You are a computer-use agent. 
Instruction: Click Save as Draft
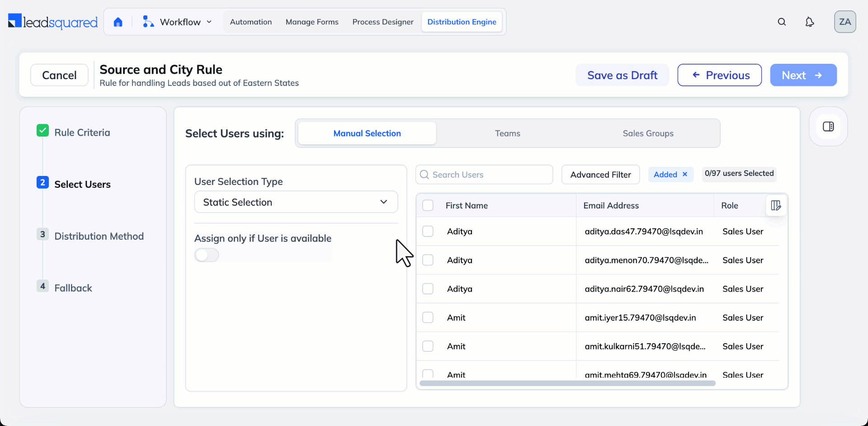pos(622,75)
